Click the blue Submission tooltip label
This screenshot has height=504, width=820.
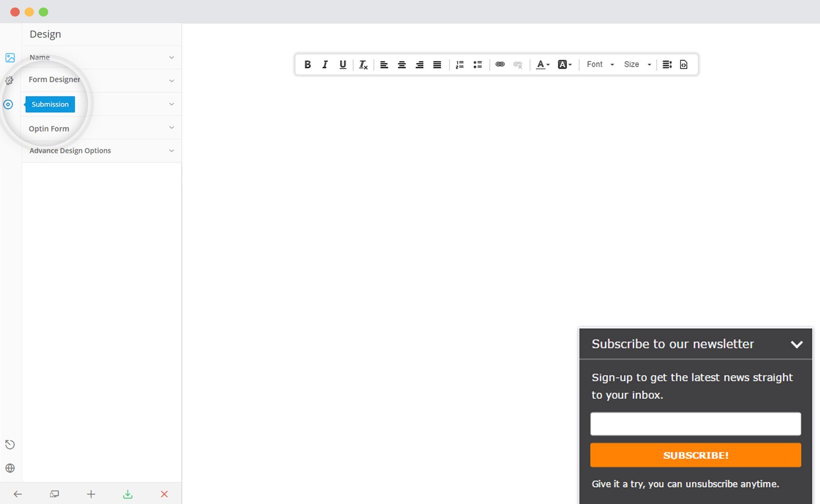pyautogui.click(x=50, y=104)
